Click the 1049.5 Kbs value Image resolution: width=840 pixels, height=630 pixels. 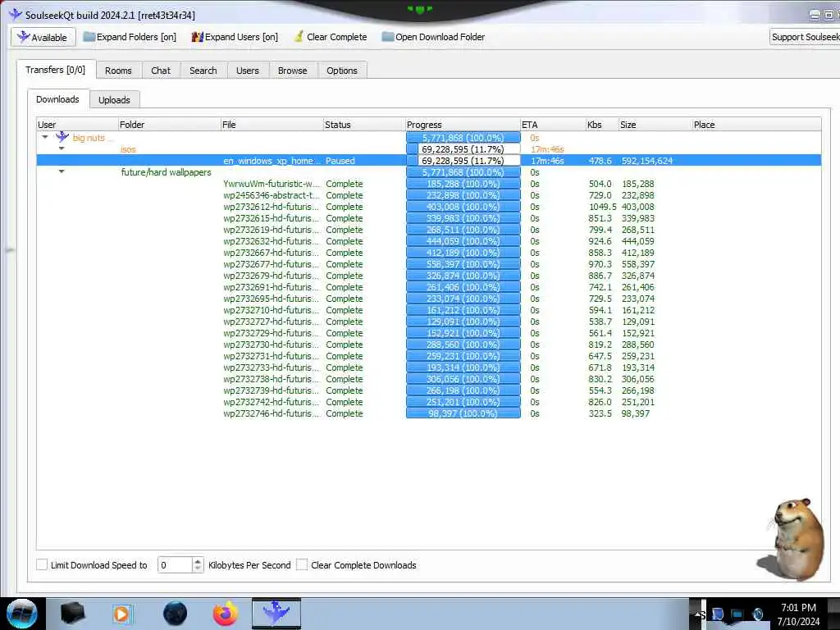(602, 206)
